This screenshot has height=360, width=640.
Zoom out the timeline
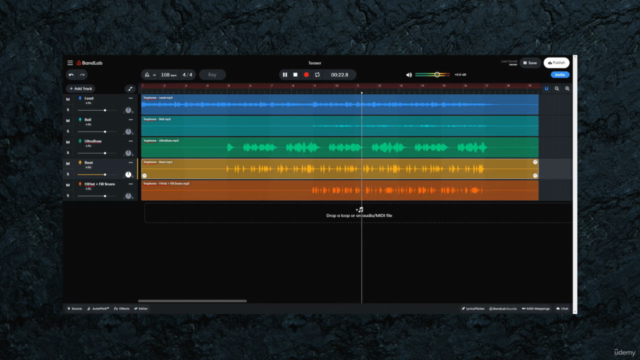(x=557, y=89)
